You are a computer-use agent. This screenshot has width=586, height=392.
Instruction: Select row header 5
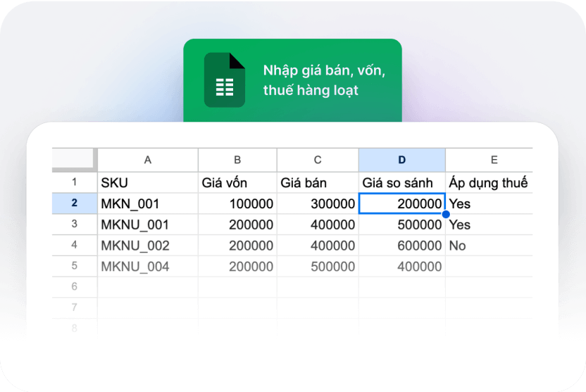coord(75,266)
